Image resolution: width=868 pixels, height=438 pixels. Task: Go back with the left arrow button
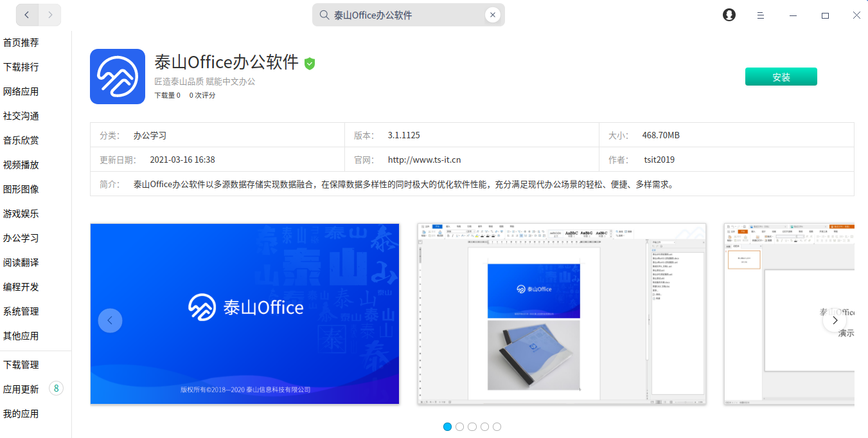click(x=27, y=15)
